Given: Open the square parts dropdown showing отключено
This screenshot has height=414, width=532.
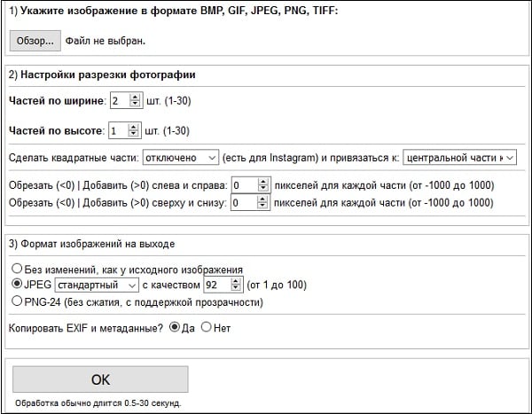Looking at the screenshot, I should (x=180, y=158).
